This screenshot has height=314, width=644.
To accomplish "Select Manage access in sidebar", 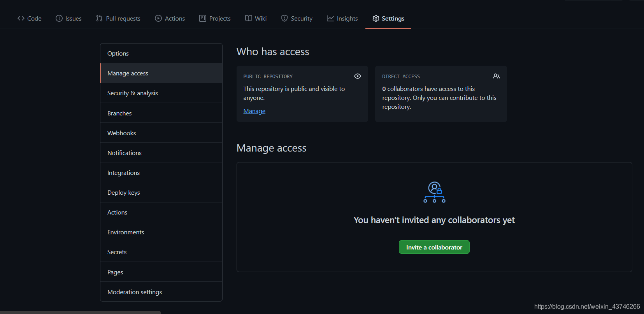I will click(161, 73).
